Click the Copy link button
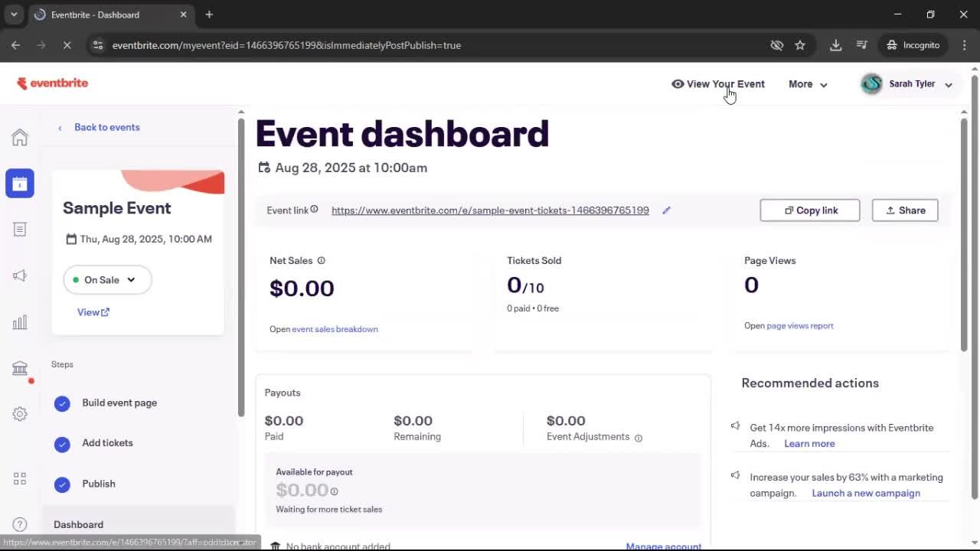 point(810,210)
